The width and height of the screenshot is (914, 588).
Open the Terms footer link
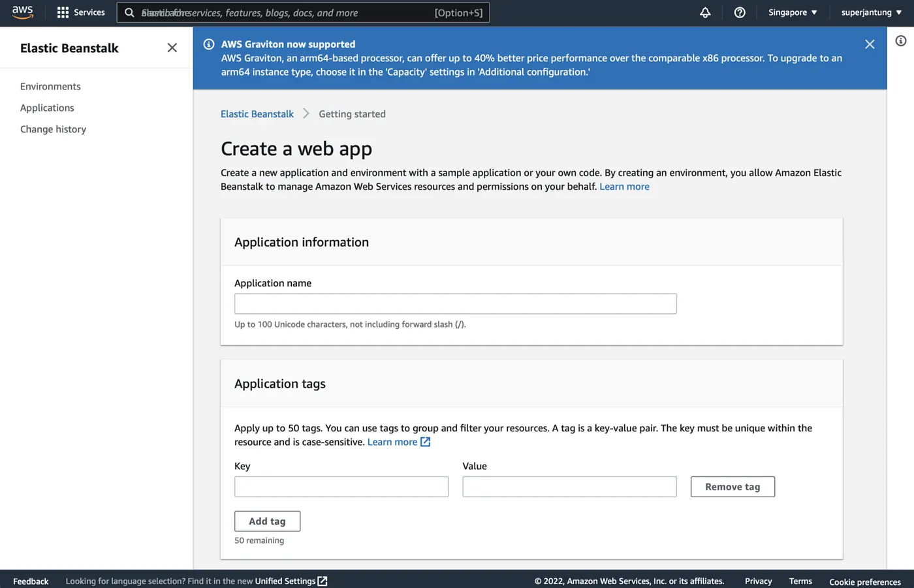[x=800, y=581]
